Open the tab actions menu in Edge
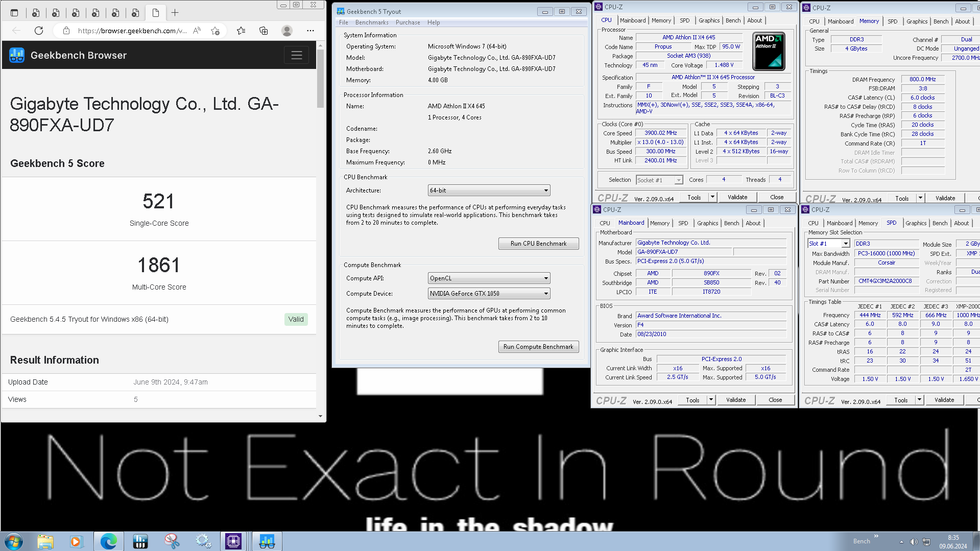This screenshot has height=551, width=980. (x=14, y=13)
